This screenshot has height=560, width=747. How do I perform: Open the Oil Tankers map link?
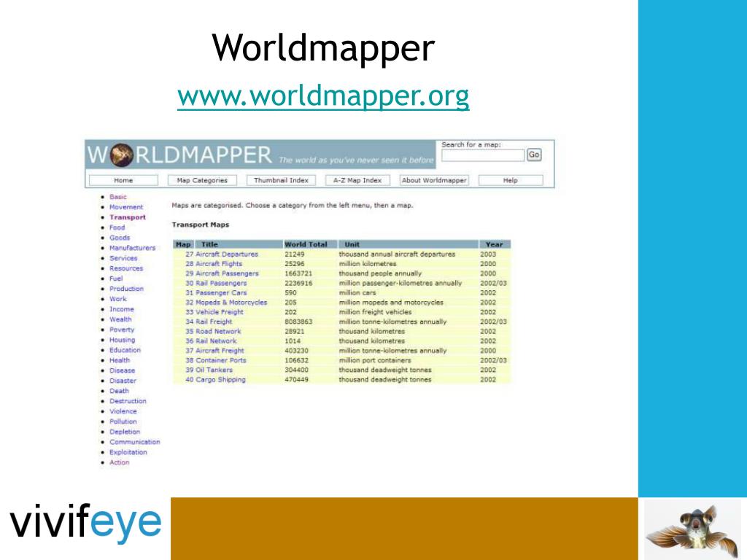pos(214,370)
